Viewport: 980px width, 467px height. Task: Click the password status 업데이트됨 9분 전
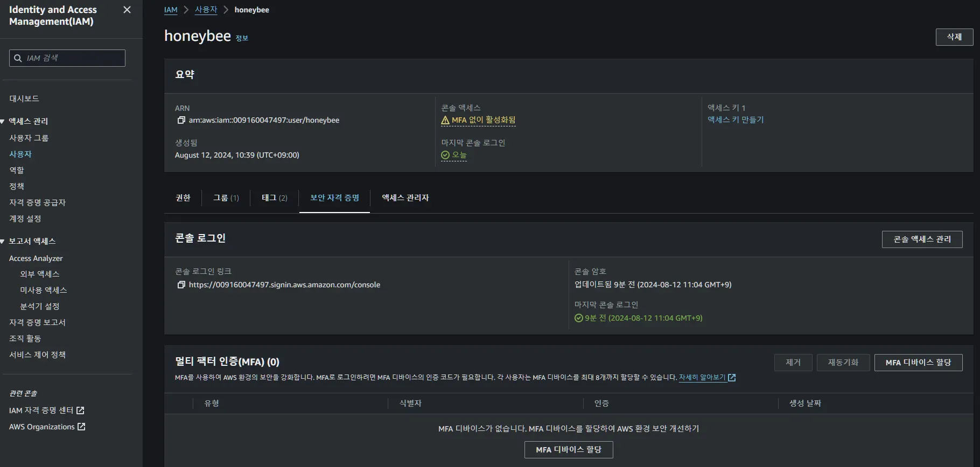(653, 285)
